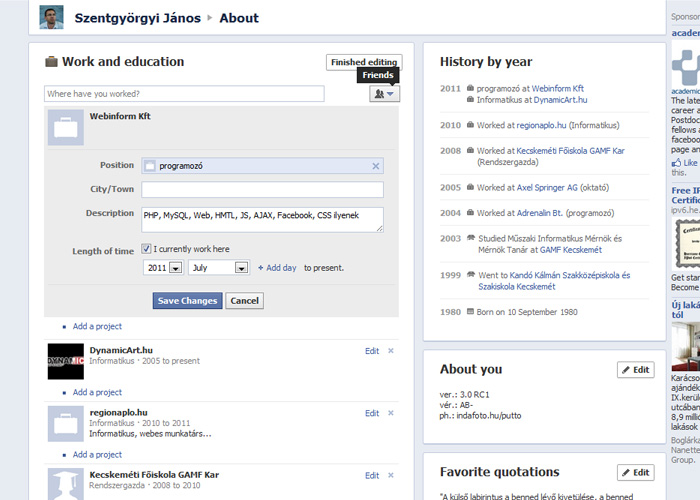Open the regionaplo.hu link in History
This screenshot has height=500, width=700.
(541, 125)
